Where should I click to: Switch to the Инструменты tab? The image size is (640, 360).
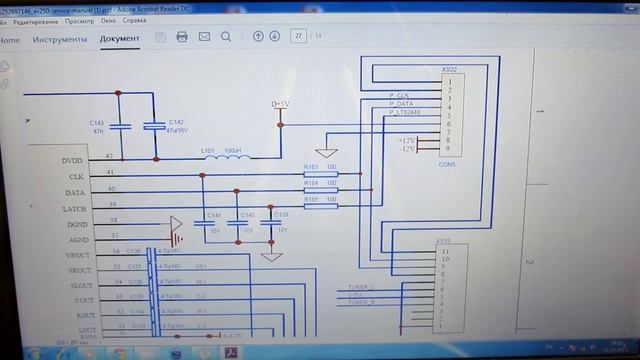click(x=60, y=39)
